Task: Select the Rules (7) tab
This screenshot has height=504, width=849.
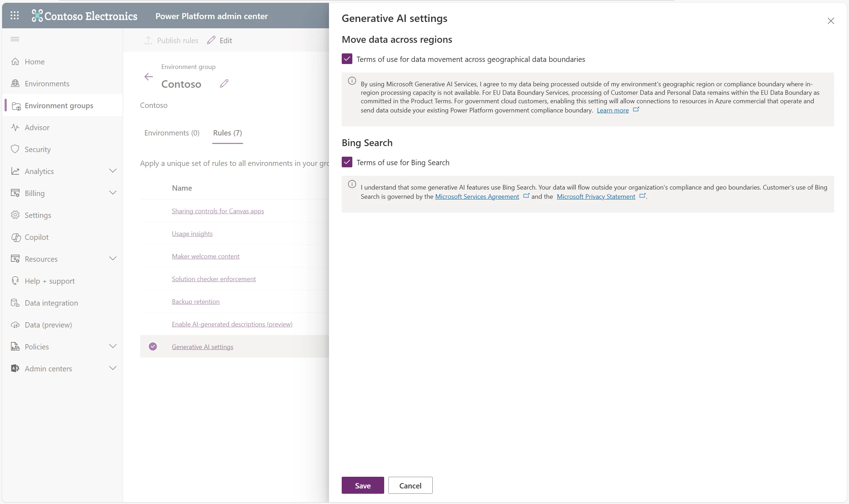Action: pos(227,133)
